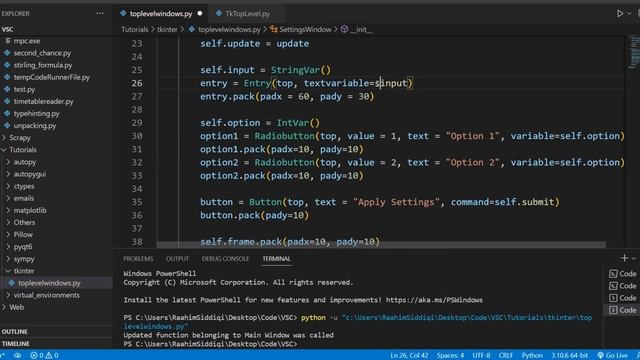This screenshot has height=360, width=640.
Task: Expand the autopy folder
Action: (24, 162)
